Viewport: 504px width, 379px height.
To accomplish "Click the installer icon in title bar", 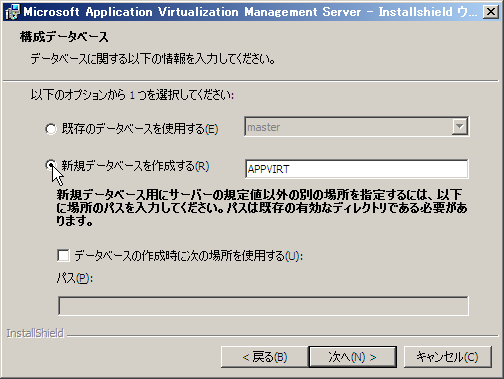I will point(13,12).
